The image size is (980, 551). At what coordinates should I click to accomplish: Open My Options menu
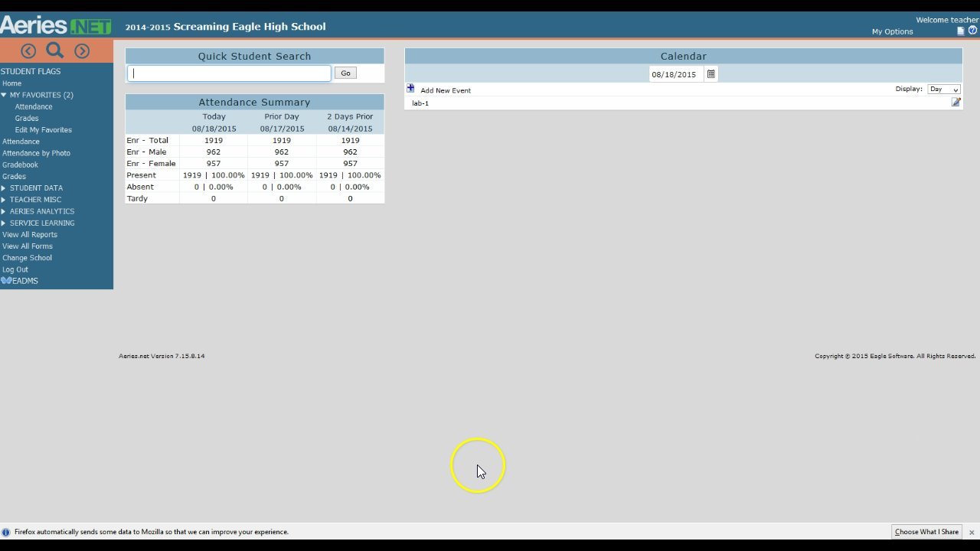(x=892, y=31)
